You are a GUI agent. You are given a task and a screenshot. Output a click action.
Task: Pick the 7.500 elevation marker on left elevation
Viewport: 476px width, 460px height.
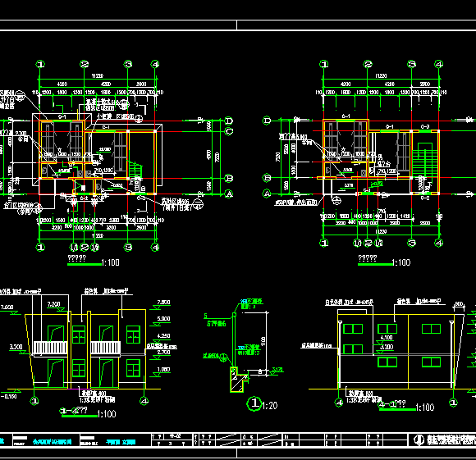pos(163,303)
